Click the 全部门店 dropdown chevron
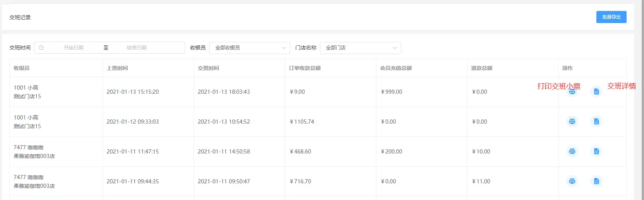 pyautogui.click(x=394, y=48)
